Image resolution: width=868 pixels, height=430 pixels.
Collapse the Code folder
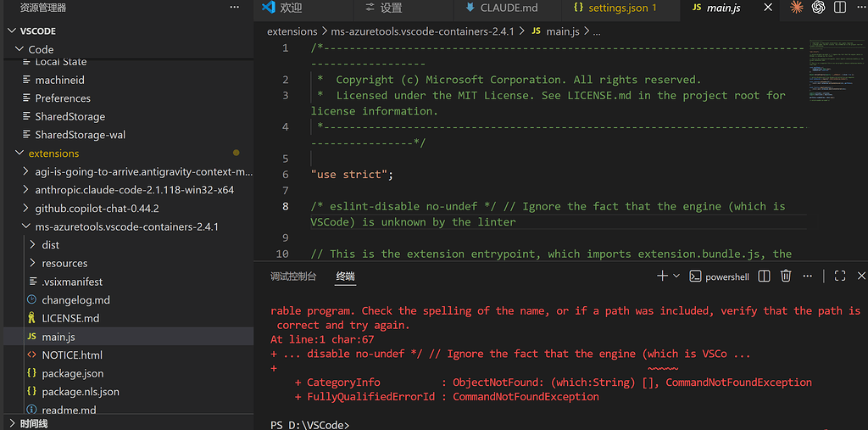[19, 49]
